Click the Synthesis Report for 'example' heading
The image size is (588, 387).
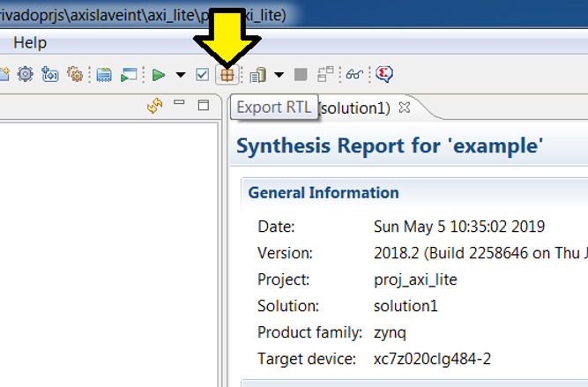coord(390,145)
